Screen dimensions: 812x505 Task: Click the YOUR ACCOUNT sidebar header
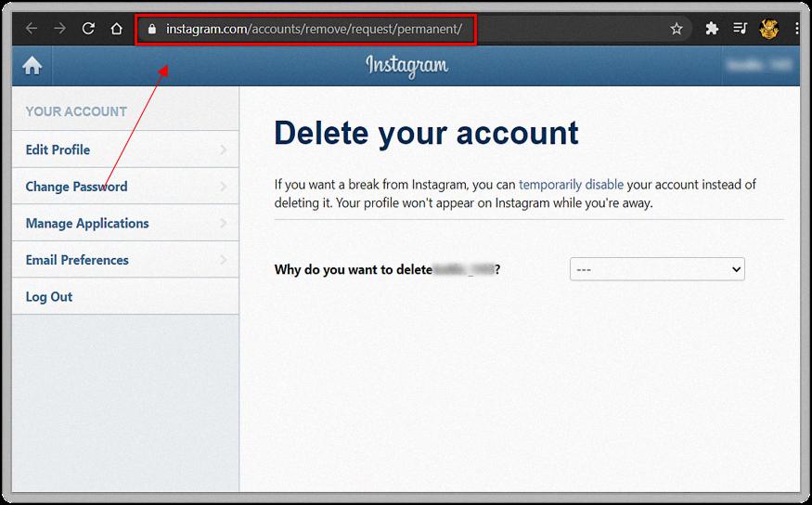click(76, 111)
